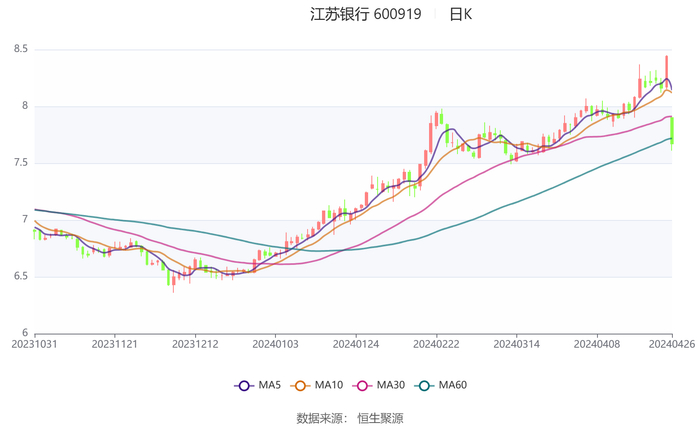Click the 20240103 date axis label

(275, 344)
